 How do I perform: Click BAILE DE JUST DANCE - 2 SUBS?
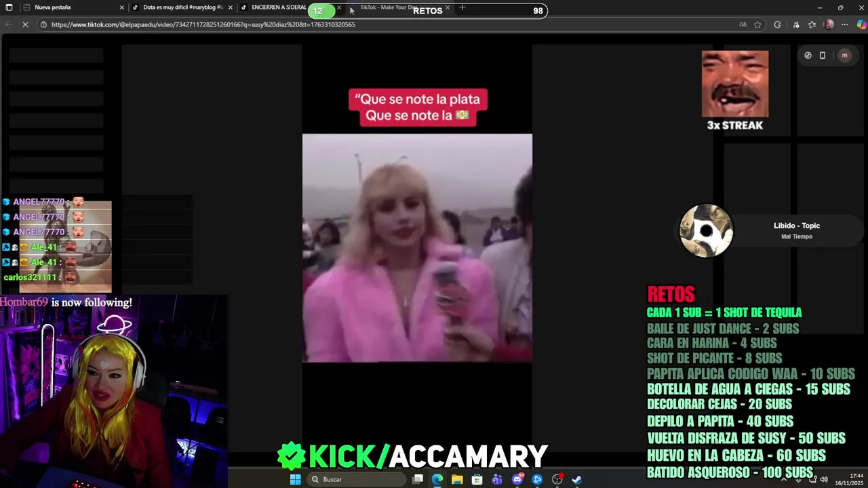point(723,329)
